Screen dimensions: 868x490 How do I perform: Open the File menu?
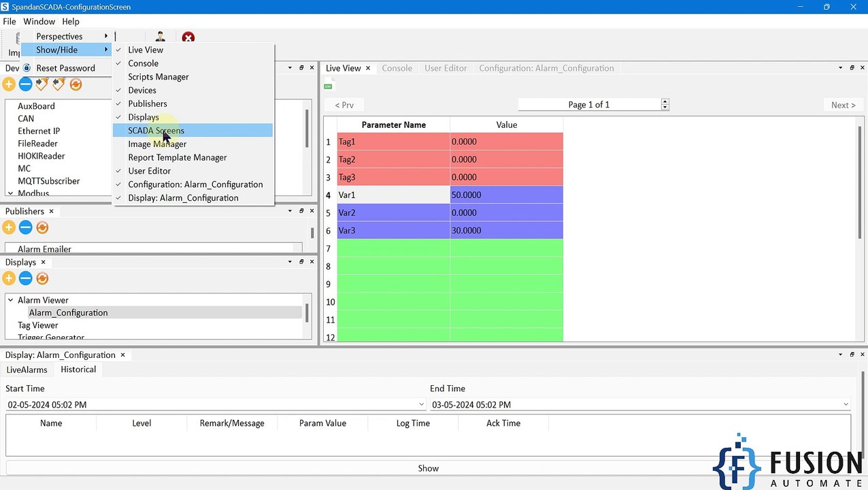click(x=10, y=22)
